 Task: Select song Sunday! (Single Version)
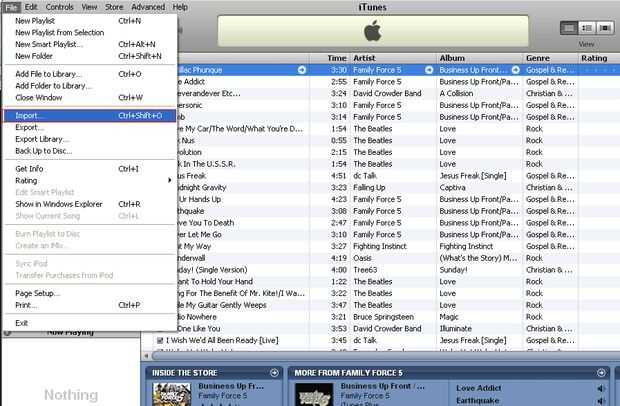[212, 270]
